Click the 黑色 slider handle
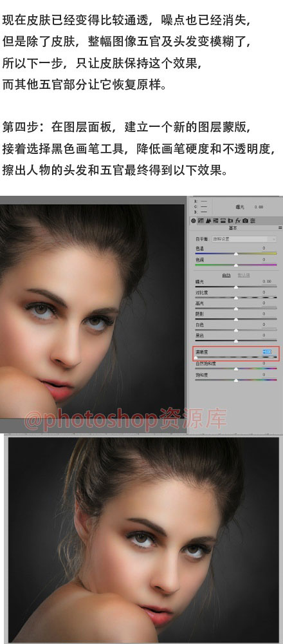Screen dimensions: 283x644 (x=236, y=341)
